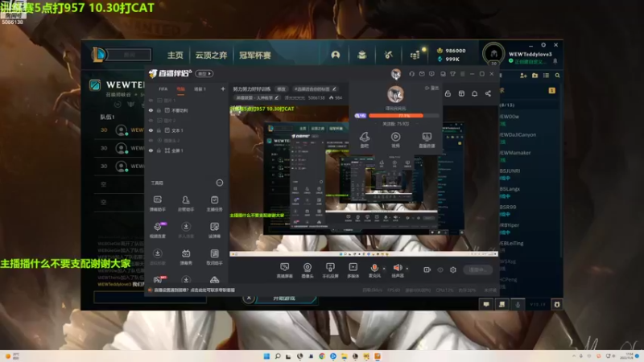Click the League chat input field
The image size is (644, 362).
pos(150,297)
